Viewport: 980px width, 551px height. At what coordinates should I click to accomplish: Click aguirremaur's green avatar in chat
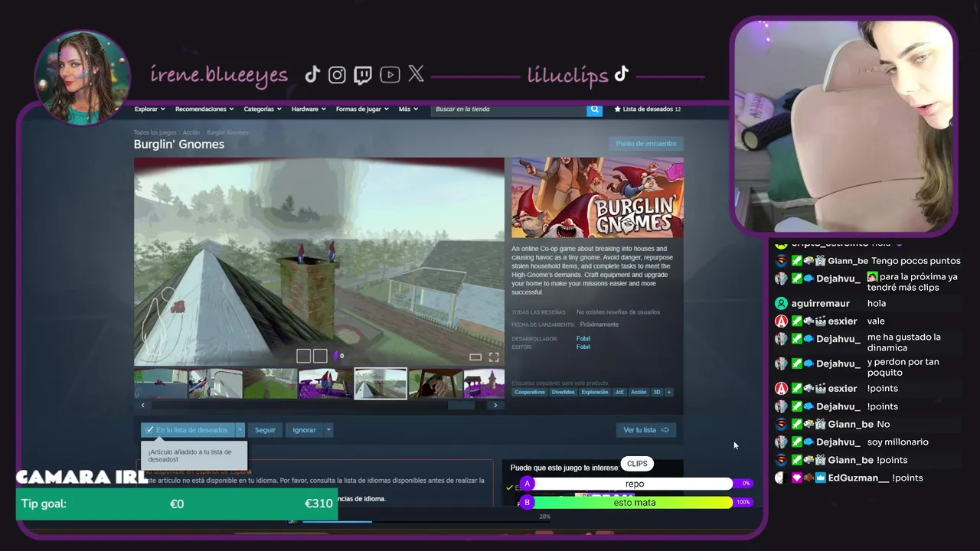[x=781, y=304]
